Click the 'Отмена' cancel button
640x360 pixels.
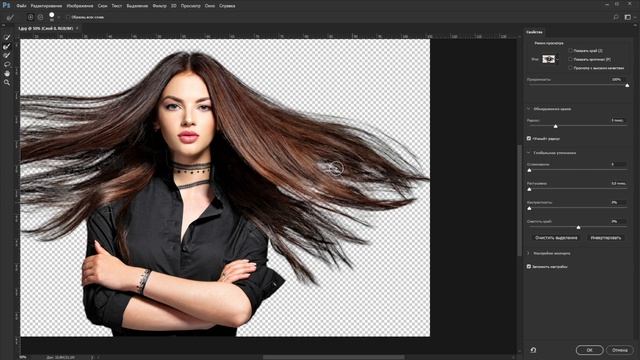pyautogui.click(x=620, y=350)
